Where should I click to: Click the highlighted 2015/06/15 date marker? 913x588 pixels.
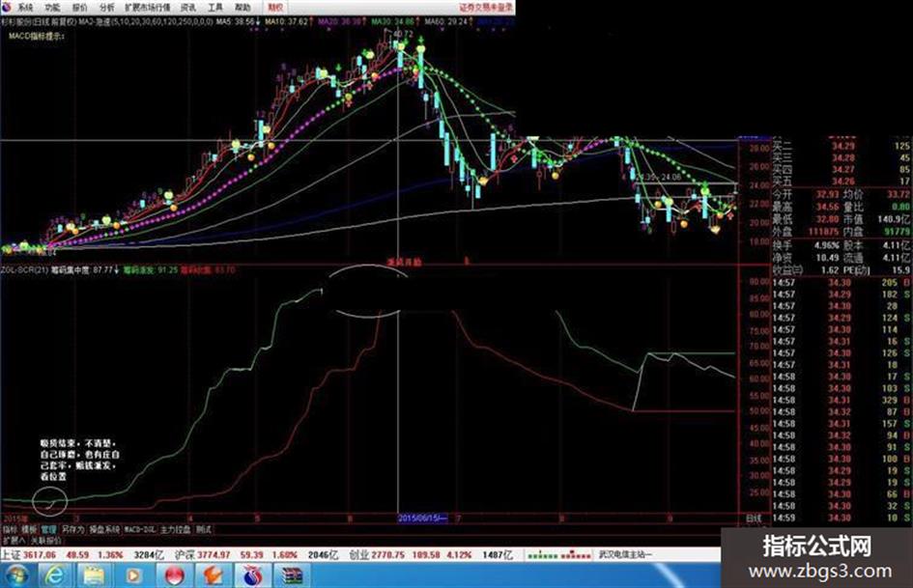click(422, 518)
